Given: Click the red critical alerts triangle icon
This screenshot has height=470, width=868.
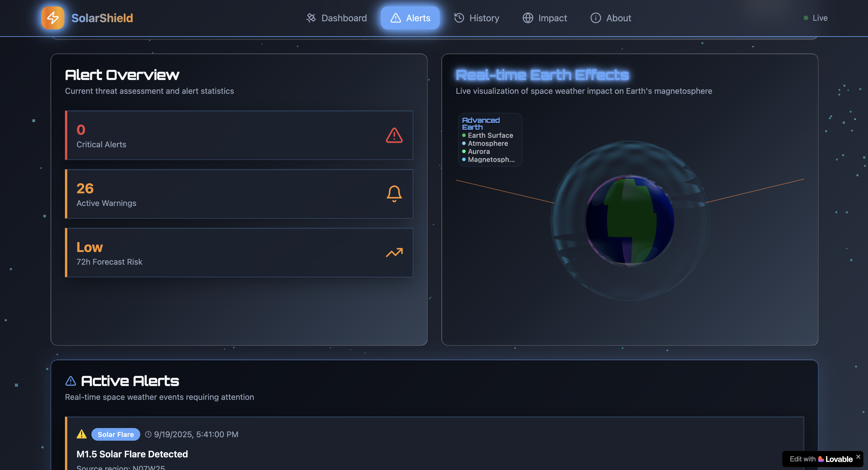Looking at the screenshot, I should coord(394,135).
